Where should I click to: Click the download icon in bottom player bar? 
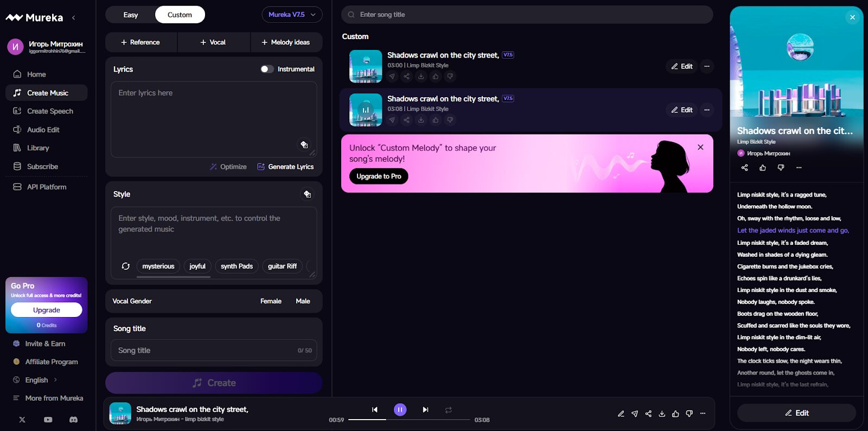662,414
